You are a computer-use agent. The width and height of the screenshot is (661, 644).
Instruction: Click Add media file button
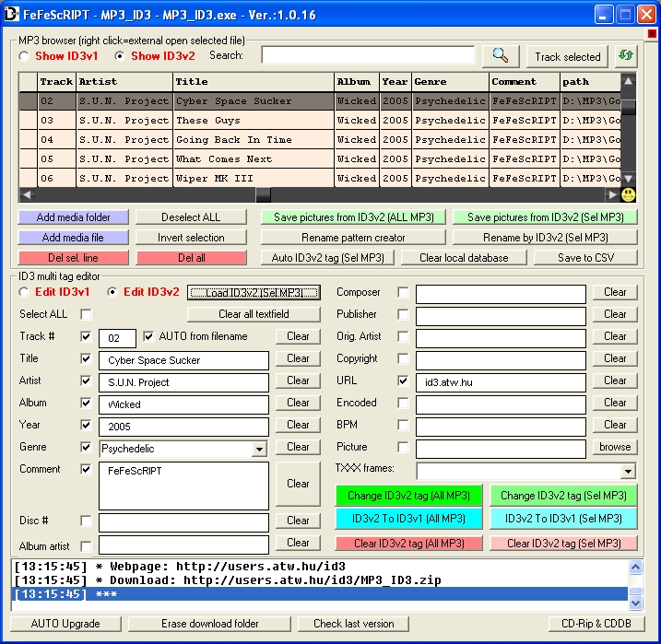tap(74, 238)
